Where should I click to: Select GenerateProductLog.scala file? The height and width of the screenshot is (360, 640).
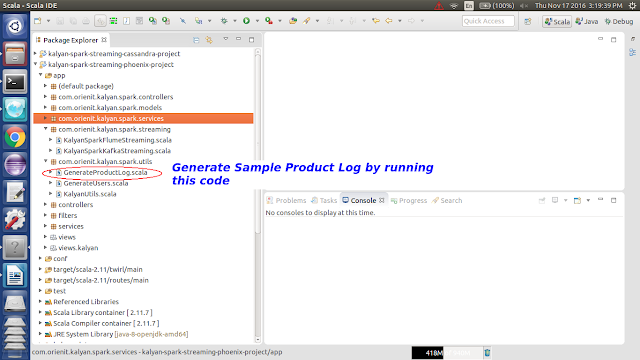coord(105,172)
